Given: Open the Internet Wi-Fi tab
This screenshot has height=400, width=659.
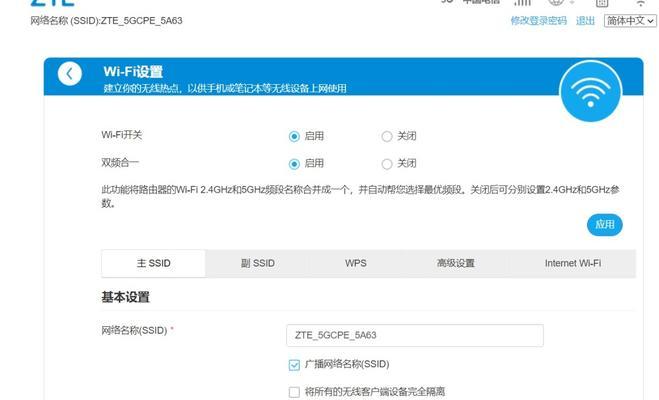Looking at the screenshot, I should (x=572, y=263).
